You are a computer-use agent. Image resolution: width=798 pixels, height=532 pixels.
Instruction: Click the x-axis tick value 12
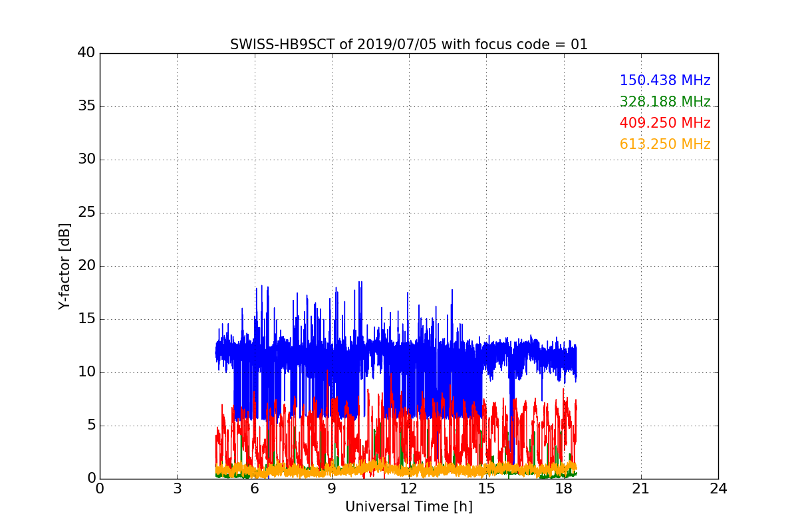tap(409, 489)
